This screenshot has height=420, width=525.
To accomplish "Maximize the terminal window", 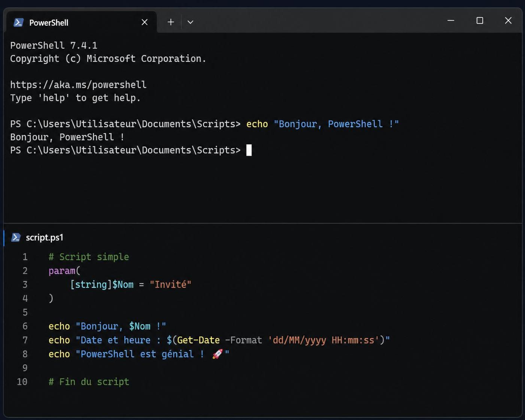I will tap(480, 21).
